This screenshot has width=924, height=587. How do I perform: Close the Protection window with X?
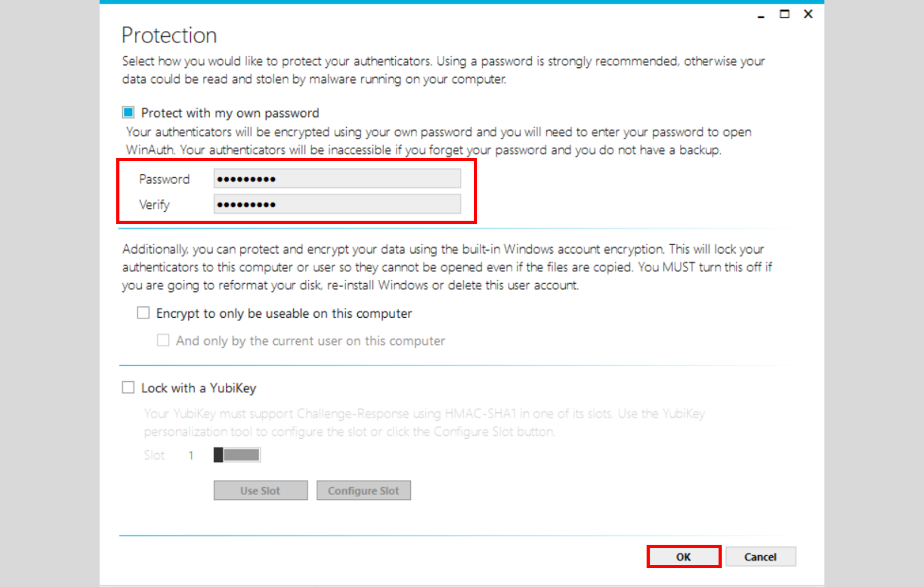[808, 14]
